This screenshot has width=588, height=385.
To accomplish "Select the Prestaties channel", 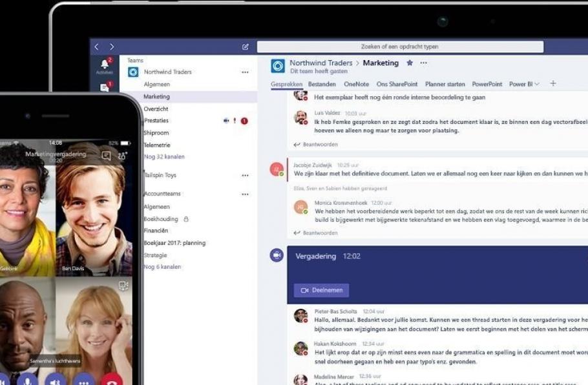I will [156, 121].
